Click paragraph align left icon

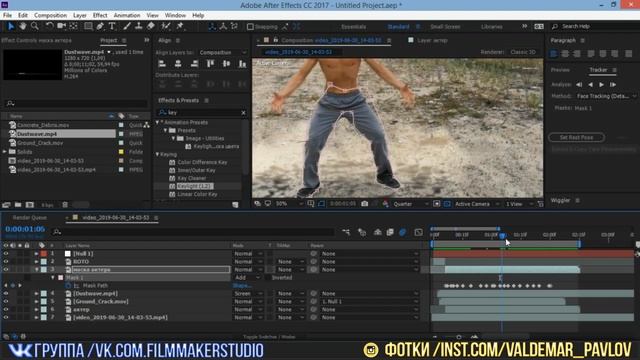[554, 53]
